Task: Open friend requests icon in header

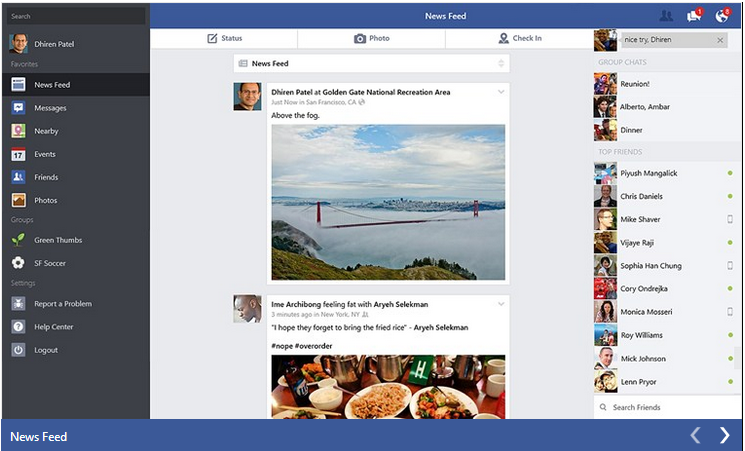Action: [666, 16]
